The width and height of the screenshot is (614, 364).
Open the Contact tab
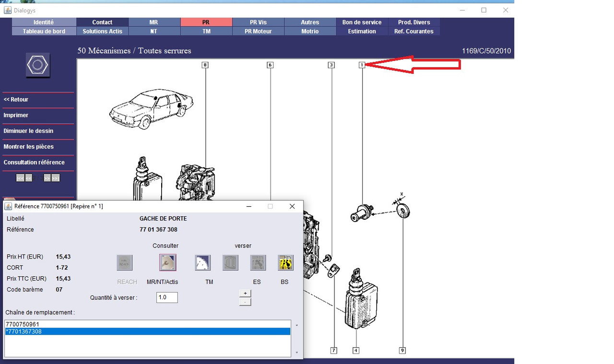coord(102,22)
